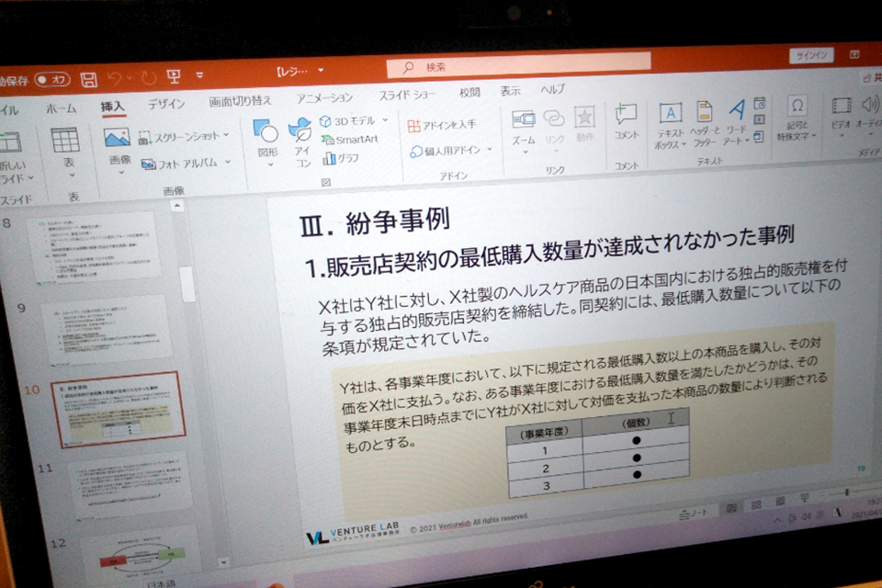This screenshot has height=588, width=882.
Task: Click the ビデオ (Video) film icon
Action: [x=842, y=106]
